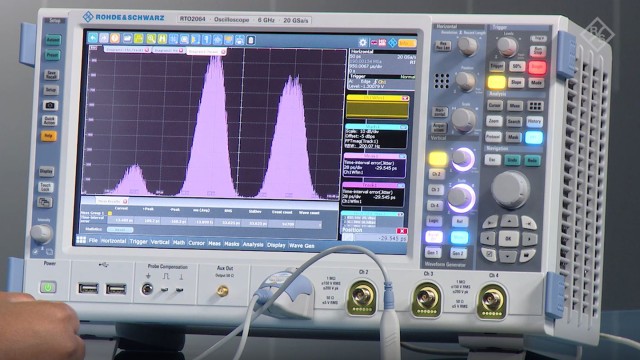
Task: Open the menu grid icon beside File
Action: point(81,240)
